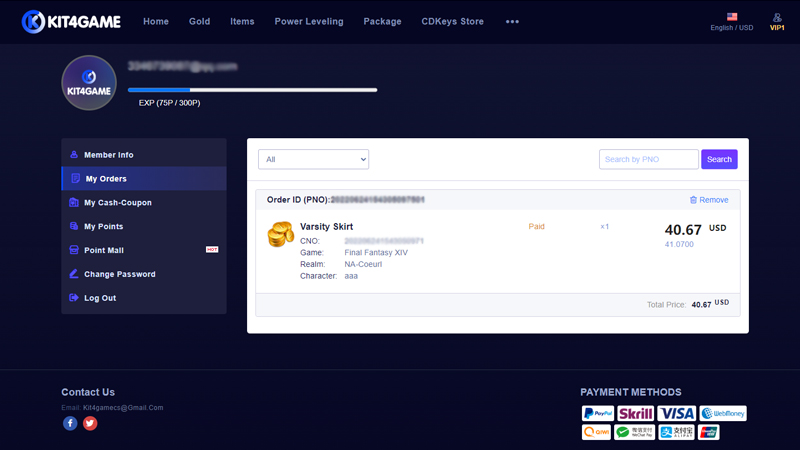Viewport: 800px width, 450px height.
Task: Click the Varsity Skirt item title
Action: pos(327,227)
